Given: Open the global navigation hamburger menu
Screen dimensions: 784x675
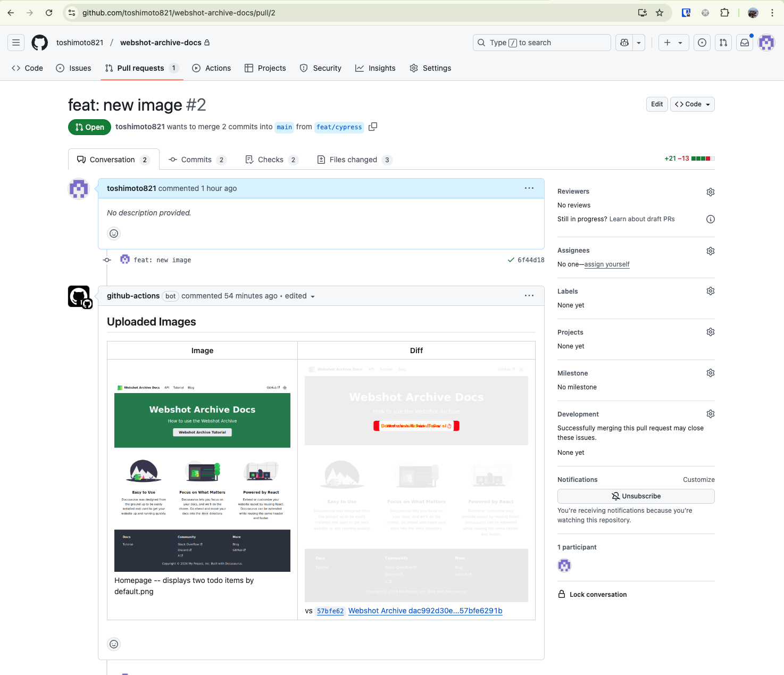Looking at the screenshot, I should (x=15, y=43).
